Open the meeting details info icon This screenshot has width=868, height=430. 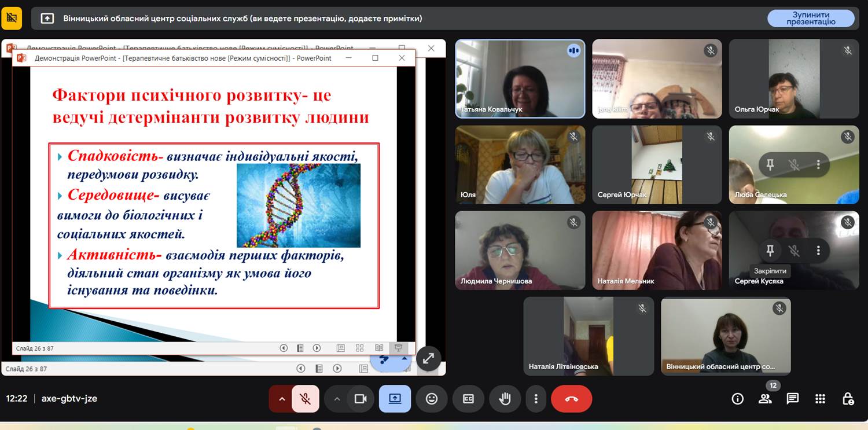tap(737, 399)
